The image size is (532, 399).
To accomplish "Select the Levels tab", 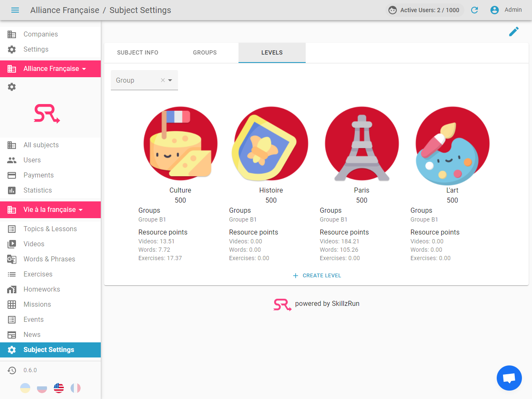I will [x=272, y=53].
